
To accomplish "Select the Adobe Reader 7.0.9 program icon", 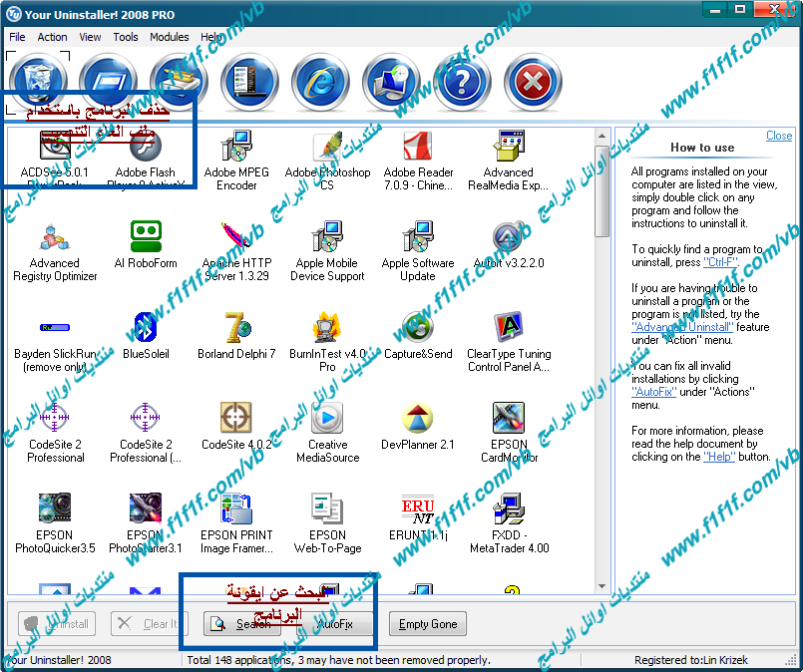I will pyautogui.click(x=417, y=148).
